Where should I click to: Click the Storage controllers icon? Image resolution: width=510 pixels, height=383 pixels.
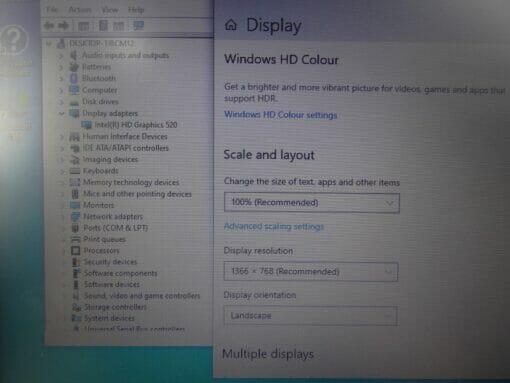point(77,307)
